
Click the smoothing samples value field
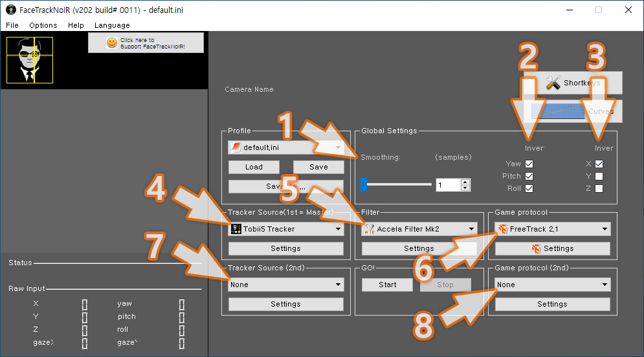(x=448, y=185)
